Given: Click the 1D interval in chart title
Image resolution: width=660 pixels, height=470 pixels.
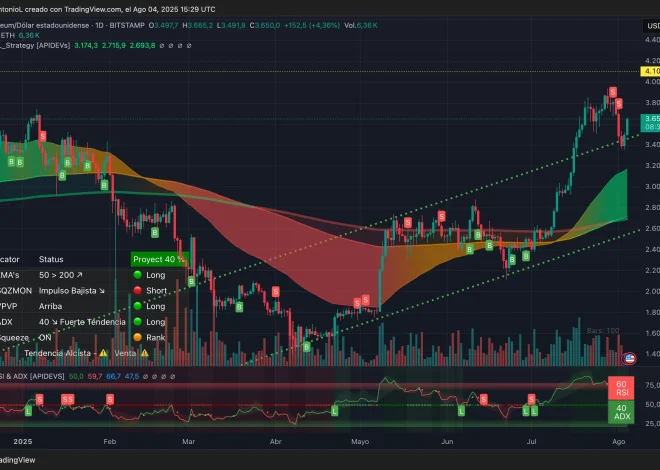Looking at the screenshot, I should pyautogui.click(x=99, y=25).
